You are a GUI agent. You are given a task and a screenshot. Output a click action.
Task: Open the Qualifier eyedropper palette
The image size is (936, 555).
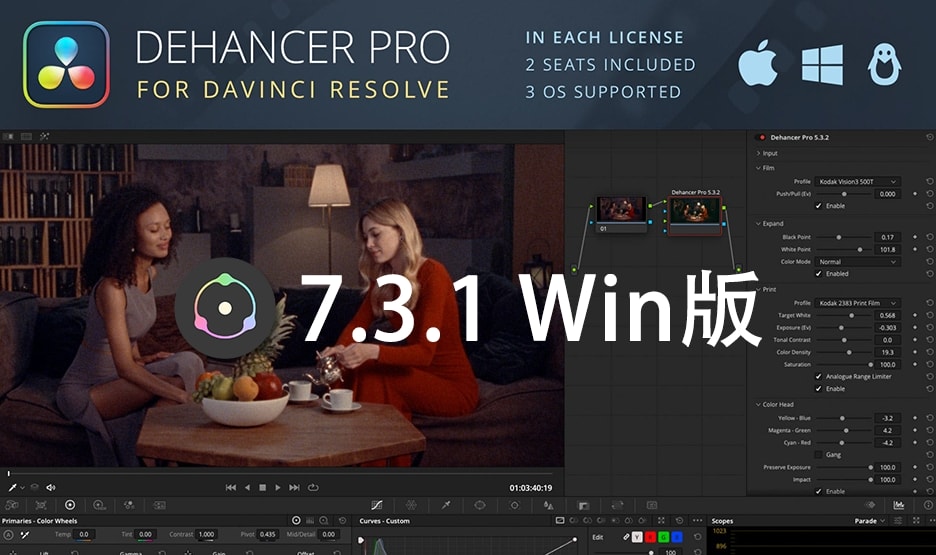445,505
